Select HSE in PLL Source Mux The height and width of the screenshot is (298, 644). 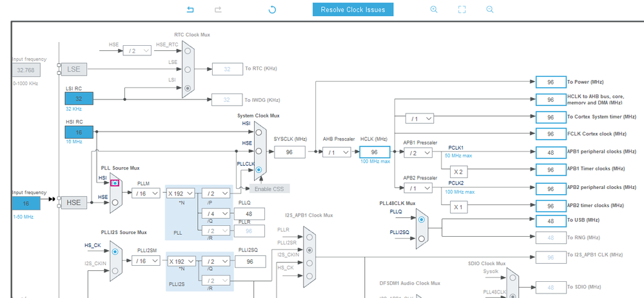(x=115, y=203)
